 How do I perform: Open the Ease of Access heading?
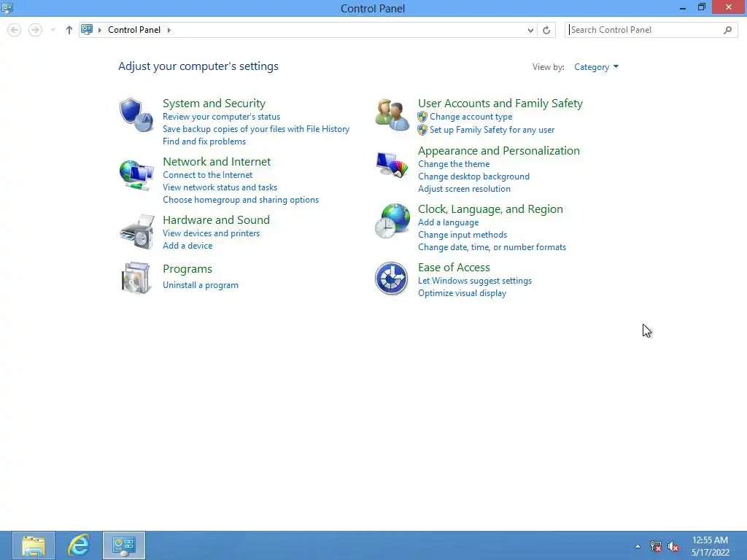tap(454, 267)
